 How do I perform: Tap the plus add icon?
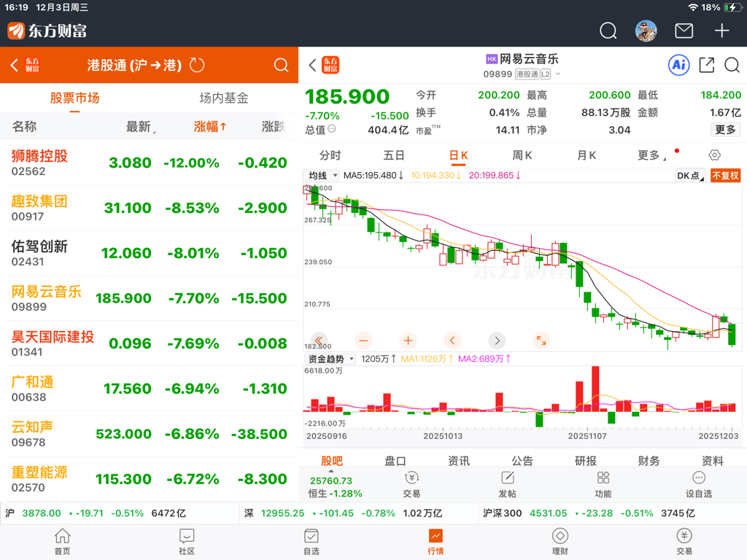pyautogui.click(x=721, y=31)
